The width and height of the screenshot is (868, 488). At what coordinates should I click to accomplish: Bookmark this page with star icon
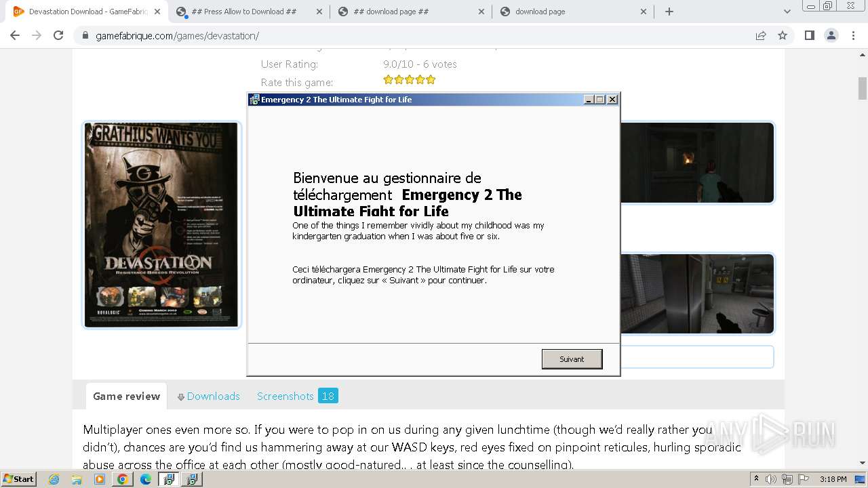pyautogui.click(x=783, y=35)
